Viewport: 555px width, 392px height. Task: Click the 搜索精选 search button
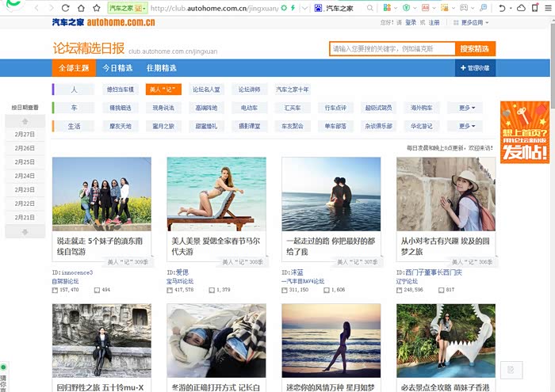pos(475,49)
